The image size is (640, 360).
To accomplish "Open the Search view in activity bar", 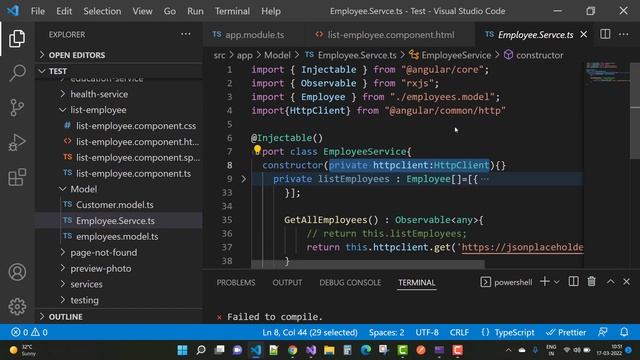I will click(x=17, y=73).
